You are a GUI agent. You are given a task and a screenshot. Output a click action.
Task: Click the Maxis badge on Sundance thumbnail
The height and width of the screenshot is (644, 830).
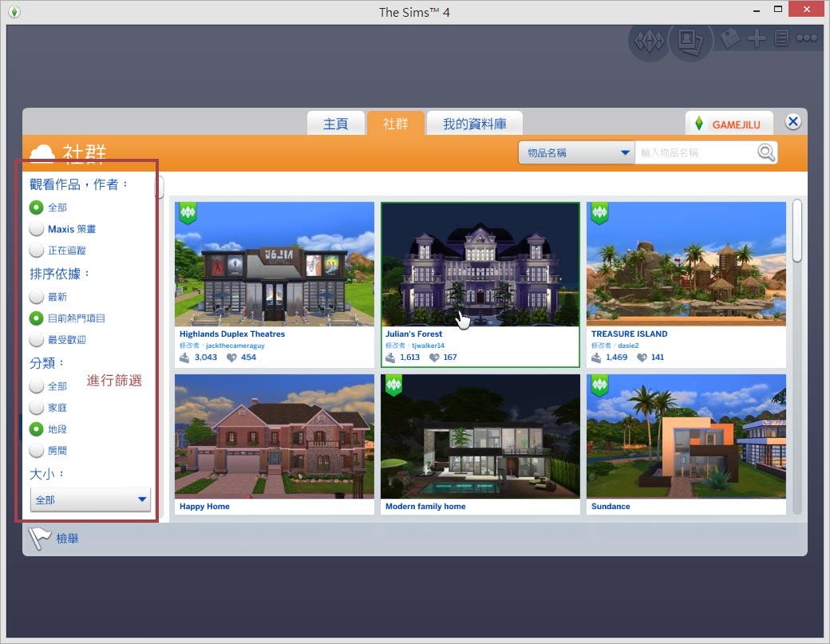[x=599, y=385]
